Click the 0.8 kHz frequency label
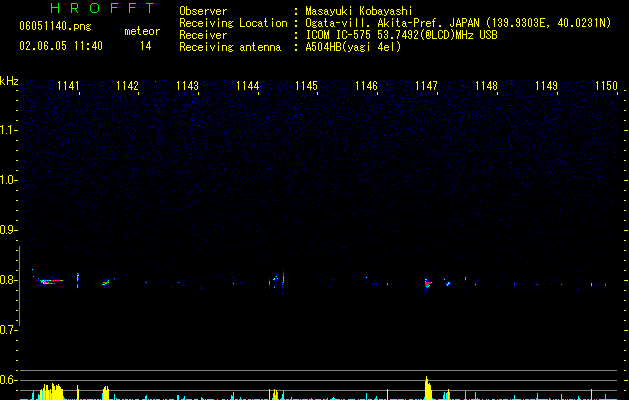629x400 pixels. [x=8, y=280]
